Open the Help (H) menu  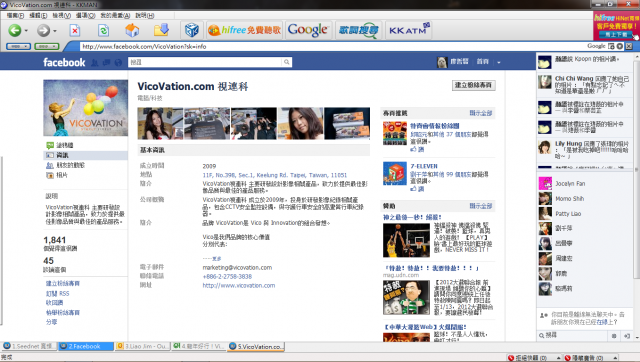click(144, 16)
